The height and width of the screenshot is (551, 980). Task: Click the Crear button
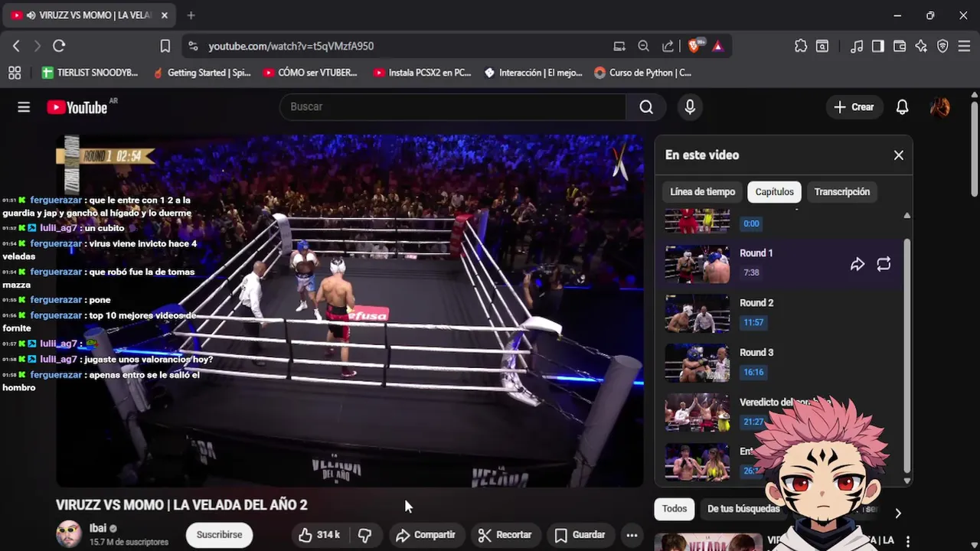tap(854, 107)
